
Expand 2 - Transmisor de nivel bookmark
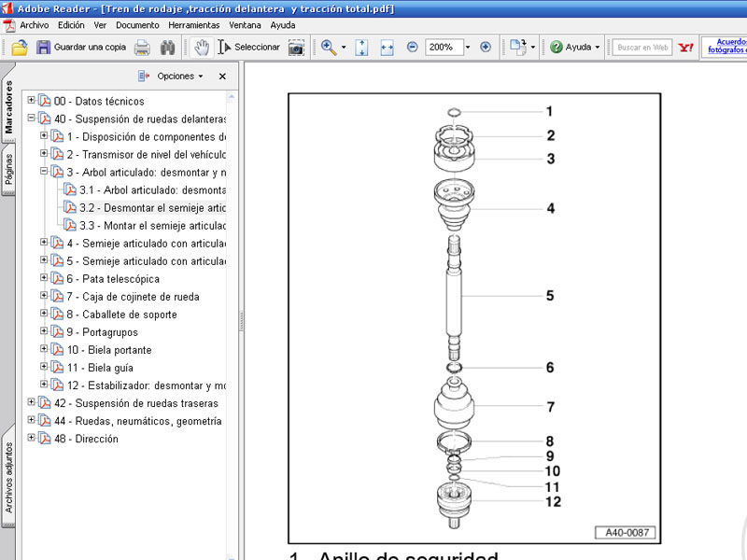coord(44,153)
